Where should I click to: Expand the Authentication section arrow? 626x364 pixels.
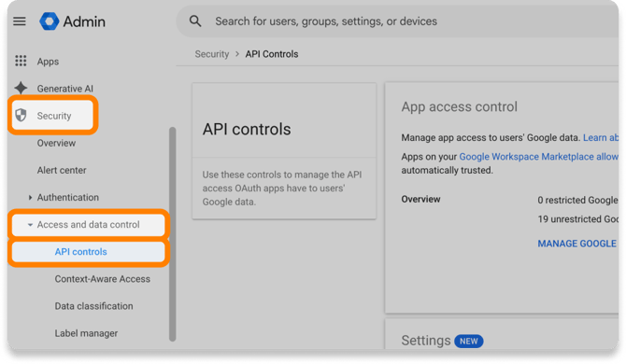[x=30, y=197]
